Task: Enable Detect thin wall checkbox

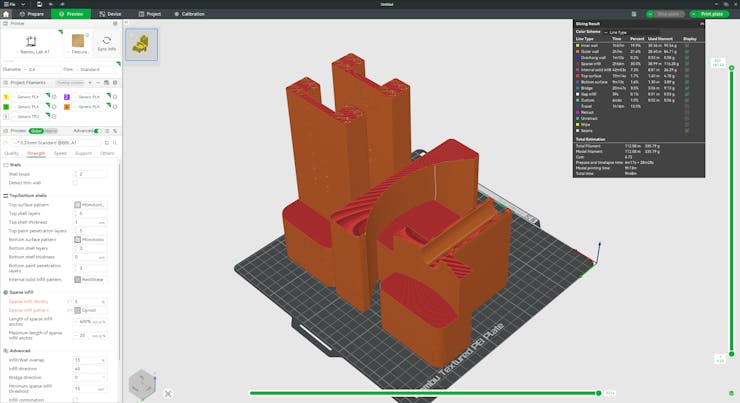Action: click(x=75, y=183)
